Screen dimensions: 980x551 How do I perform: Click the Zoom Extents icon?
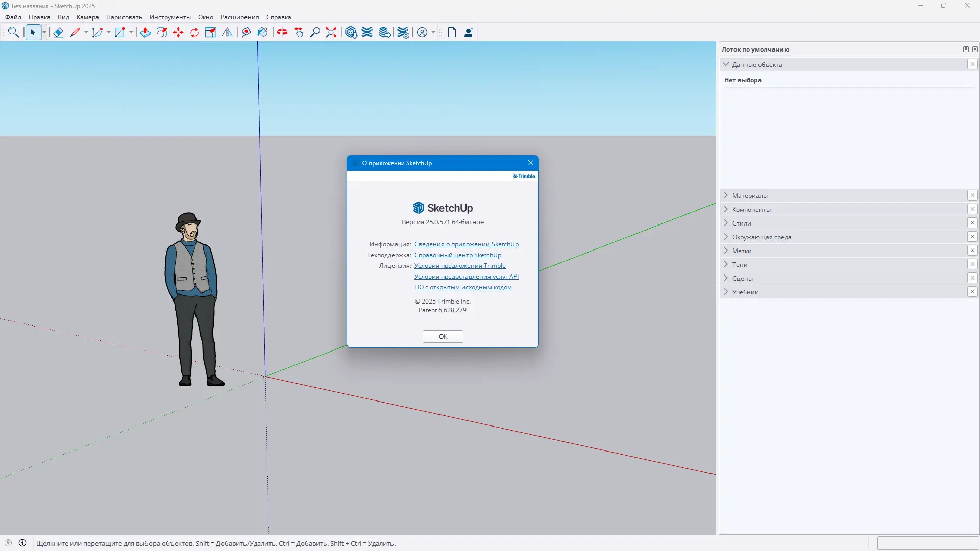pos(331,33)
